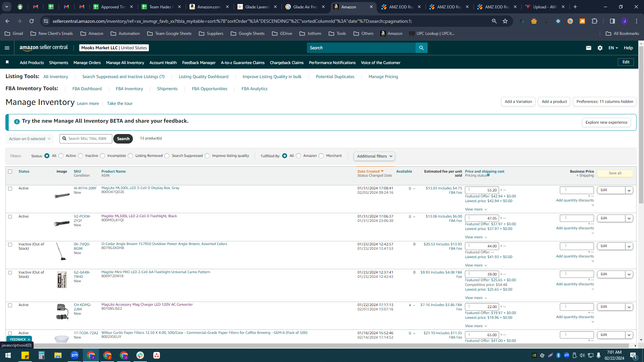Expand View more for O-Cedar Angle Broom
This screenshot has width=644, height=362.
476,265
